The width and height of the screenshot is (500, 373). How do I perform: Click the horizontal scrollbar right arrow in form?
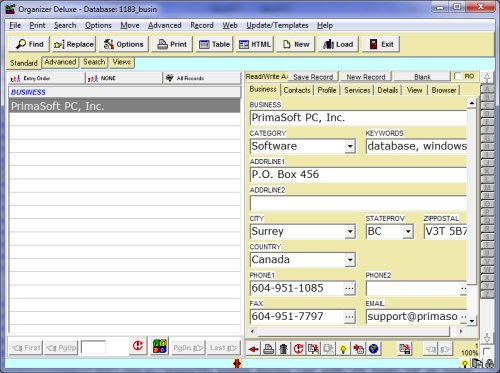click(x=461, y=331)
